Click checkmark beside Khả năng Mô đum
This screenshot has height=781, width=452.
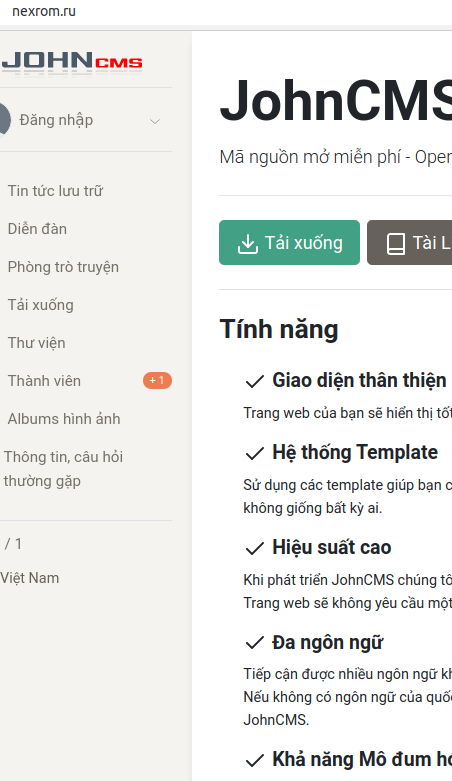pyautogui.click(x=255, y=760)
